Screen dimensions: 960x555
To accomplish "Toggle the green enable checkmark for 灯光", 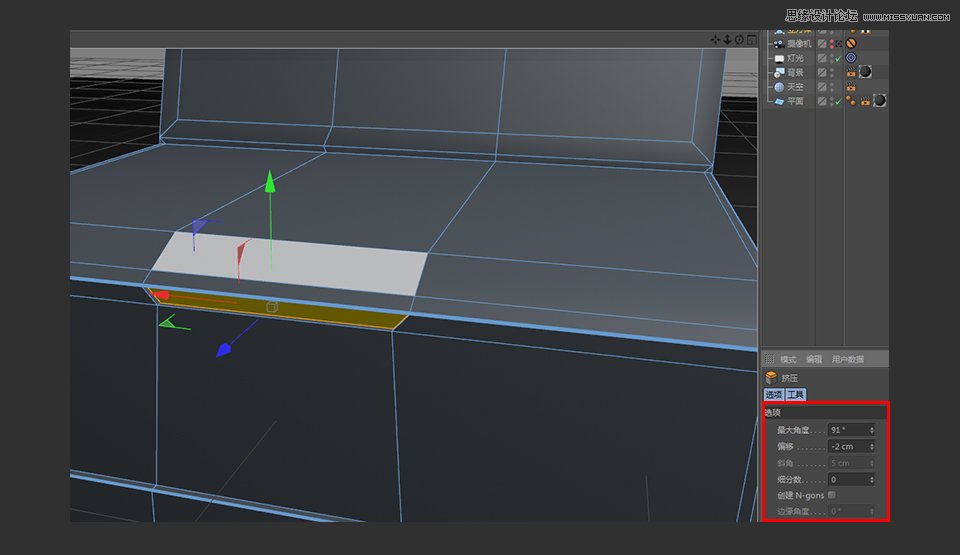I will [x=839, y=58].
